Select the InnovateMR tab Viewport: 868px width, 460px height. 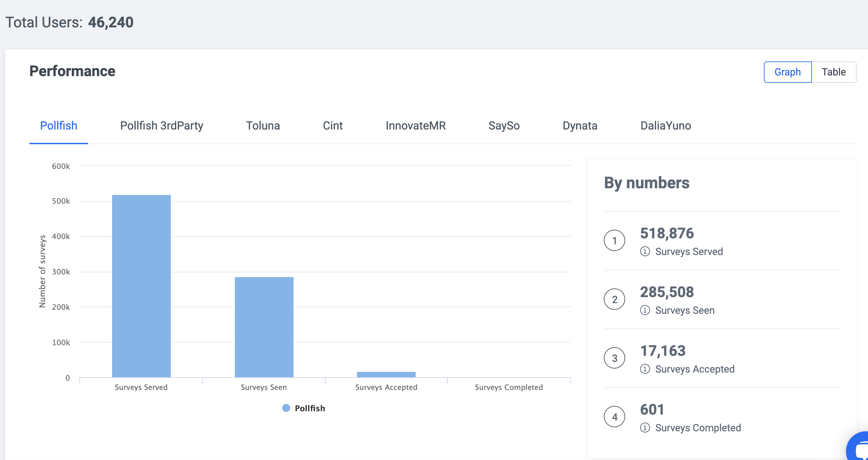coord(415,126)
